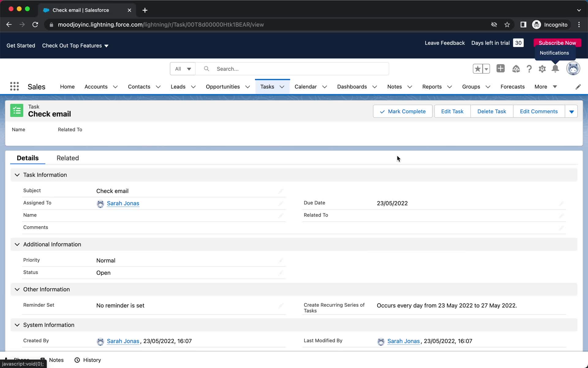Go back in browser history
588x368 pixels.
pos(9,25)
